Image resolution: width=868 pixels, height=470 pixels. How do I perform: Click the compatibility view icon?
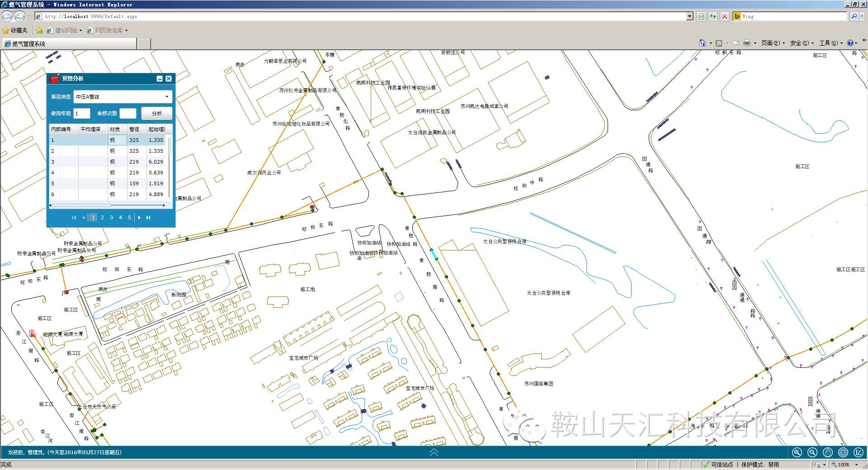click(x=701, y=16)
